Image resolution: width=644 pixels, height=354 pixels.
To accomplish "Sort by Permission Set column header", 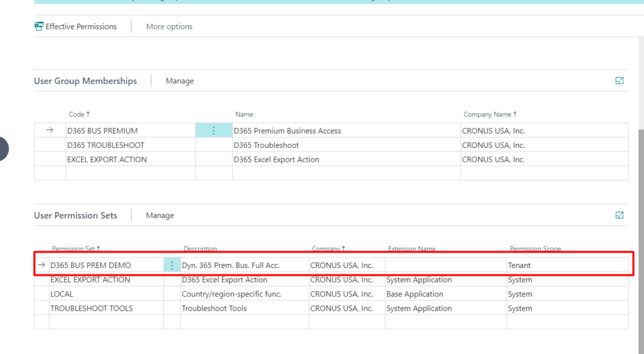I will (x=76, y=248).
